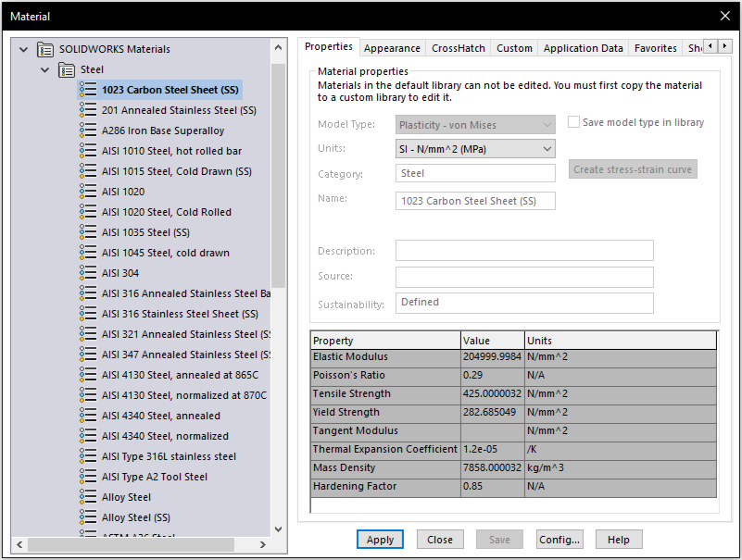Go to the Custom tab
This screenshot has height=560, width=742.
[514, 48]
